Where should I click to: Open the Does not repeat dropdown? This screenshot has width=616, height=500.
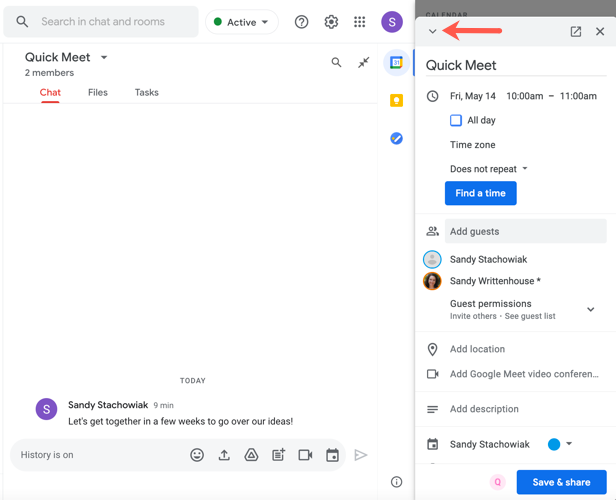489,169
